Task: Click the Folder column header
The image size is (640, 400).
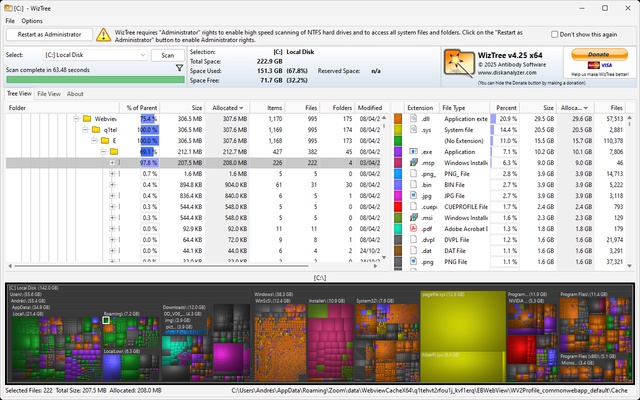Action: [62, 108]
